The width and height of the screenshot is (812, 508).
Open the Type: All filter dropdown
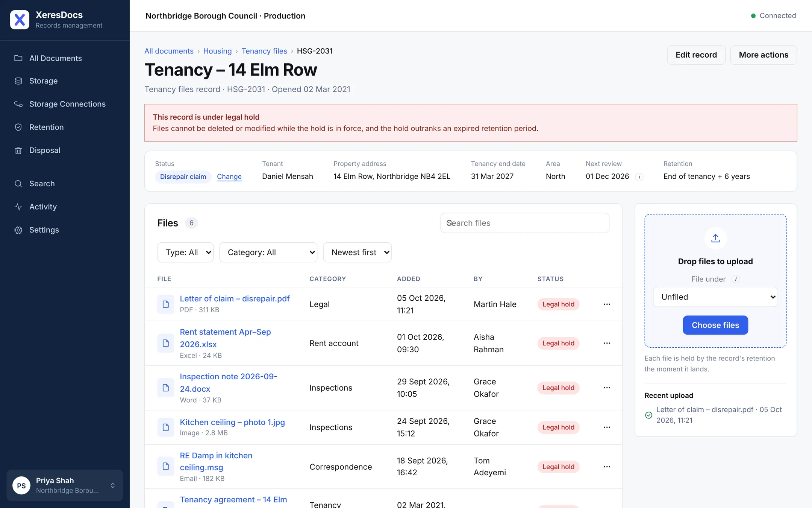point(185,252)
